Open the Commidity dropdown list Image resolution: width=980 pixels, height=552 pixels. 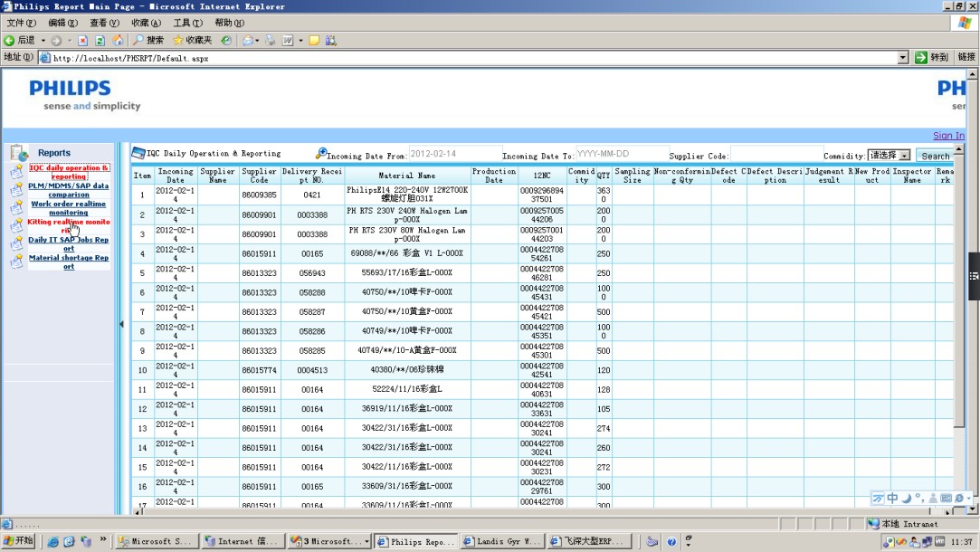[904, 155]
